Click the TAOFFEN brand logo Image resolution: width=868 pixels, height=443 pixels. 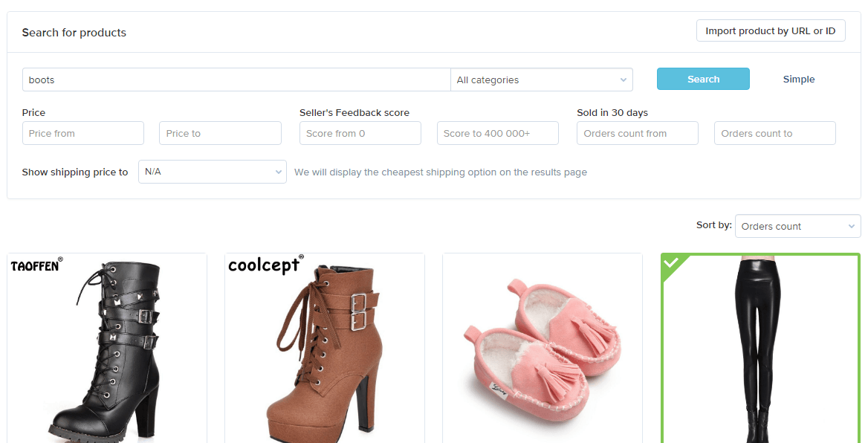(36, 265)
